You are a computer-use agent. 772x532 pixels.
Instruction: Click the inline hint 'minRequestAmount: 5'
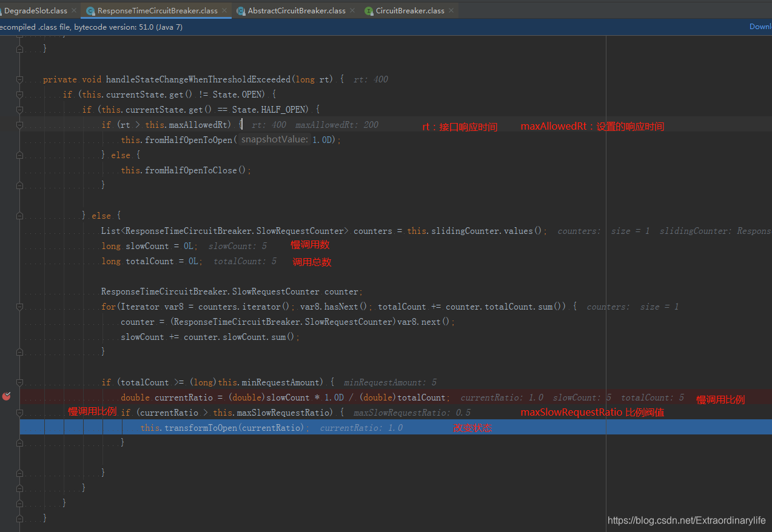click(390, 382)
